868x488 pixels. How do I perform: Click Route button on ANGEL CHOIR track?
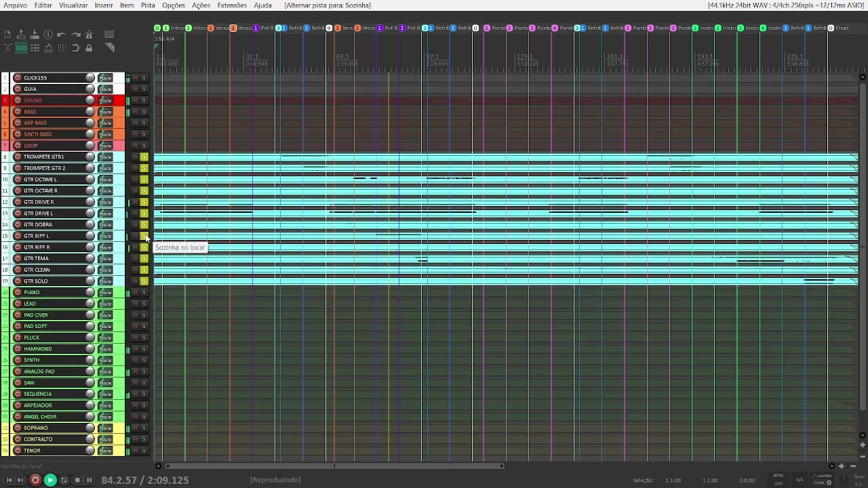[x=105, y=417]
